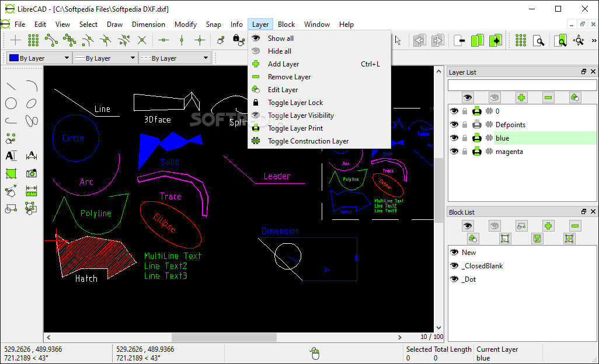Viewport: 599px width, 364px height.
Task: Click the Restrict Horizontal snap icon
Action: coord(163,40)
